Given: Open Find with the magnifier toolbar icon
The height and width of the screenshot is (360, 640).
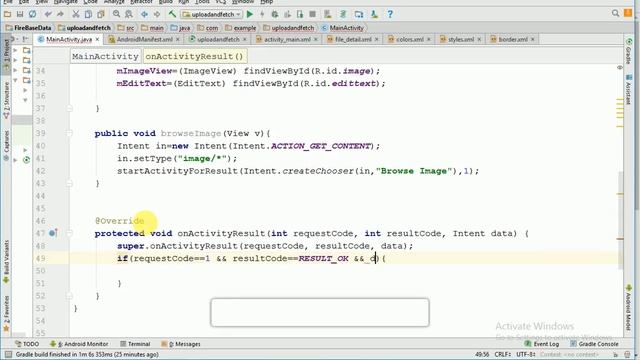Looking at the screenshot, I should click(116, 14).
